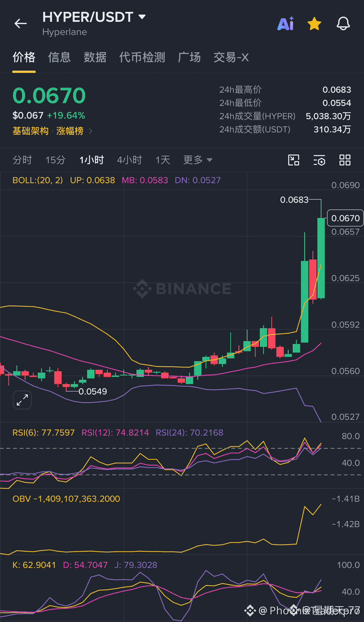Screen dimensions: 364x622
Task: Open the chart drawing tools icon
Action: pyautogui.click(x=294, y=160)
